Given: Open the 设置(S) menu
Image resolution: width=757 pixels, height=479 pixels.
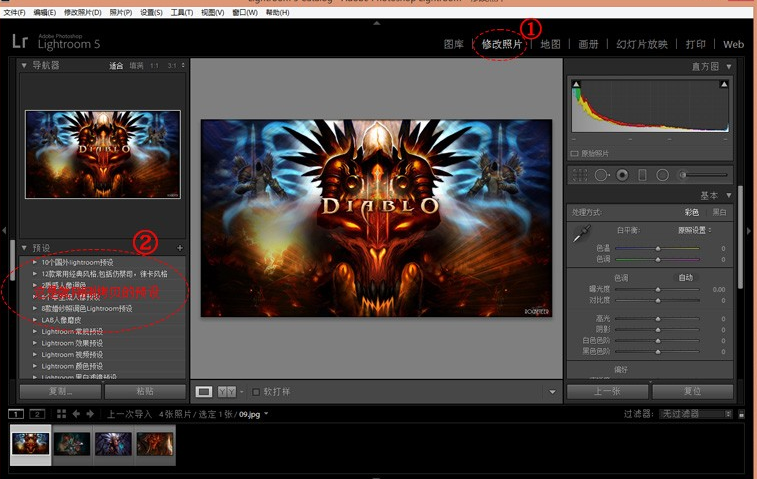Looking at the screenshot, I should 151,13.
